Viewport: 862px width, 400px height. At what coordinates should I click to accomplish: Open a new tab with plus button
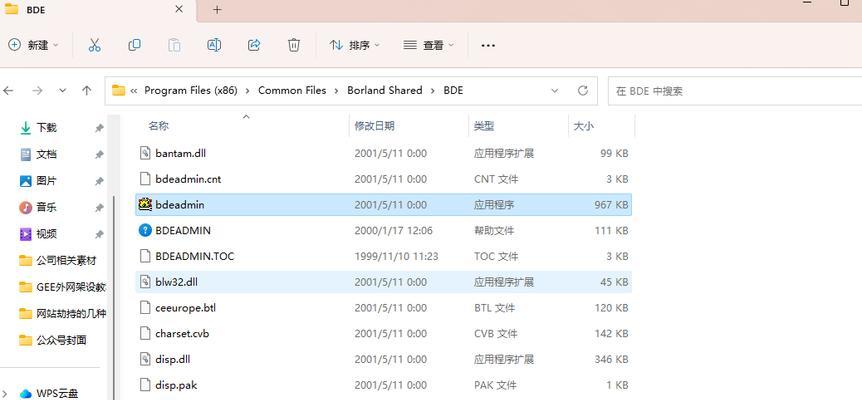coord(217,9)
